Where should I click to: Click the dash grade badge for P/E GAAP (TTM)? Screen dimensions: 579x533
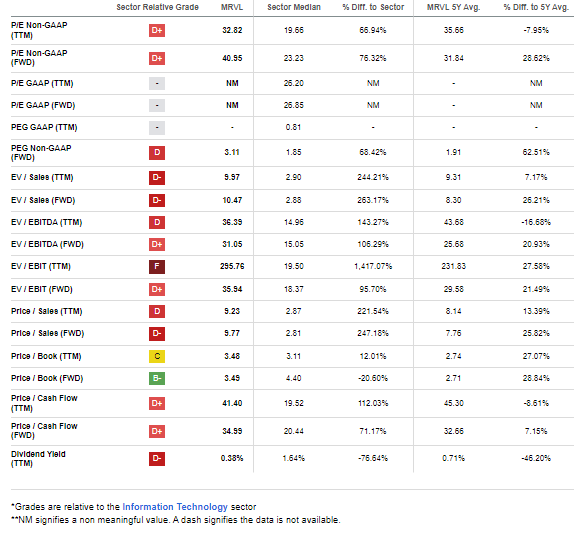157,83
